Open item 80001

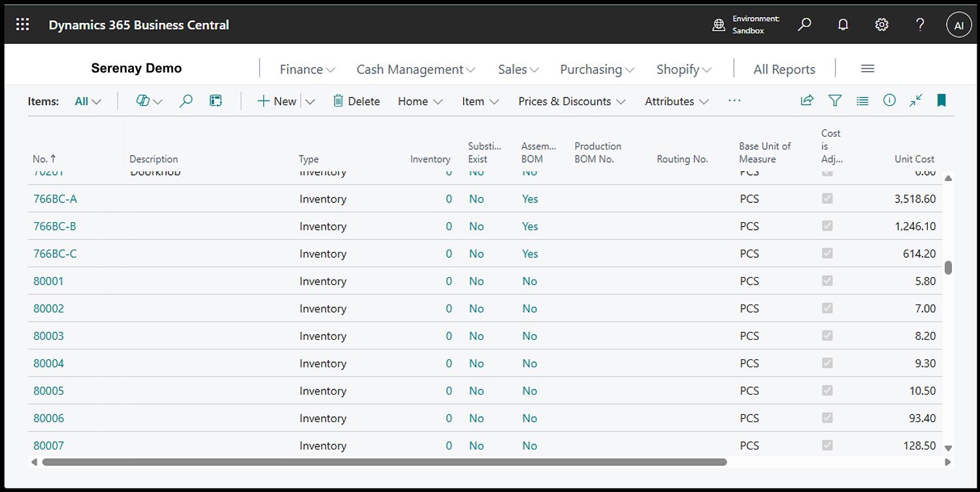(x=48, y=281)
